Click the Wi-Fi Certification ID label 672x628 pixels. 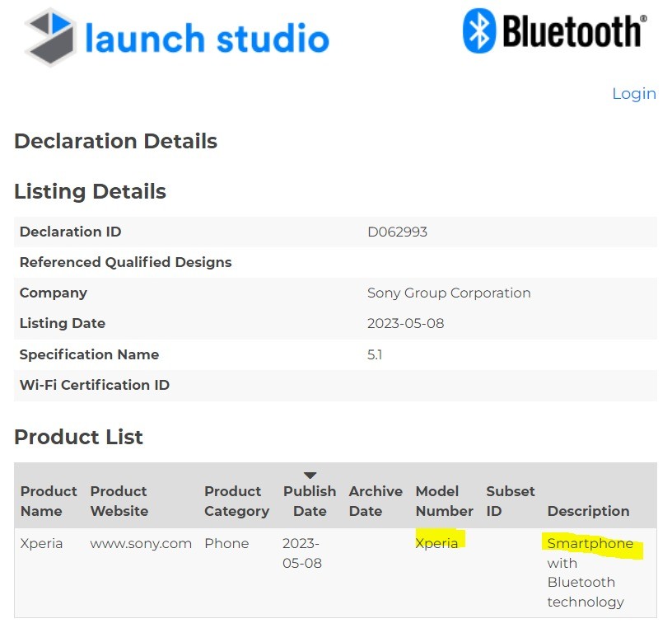[95, 385]
